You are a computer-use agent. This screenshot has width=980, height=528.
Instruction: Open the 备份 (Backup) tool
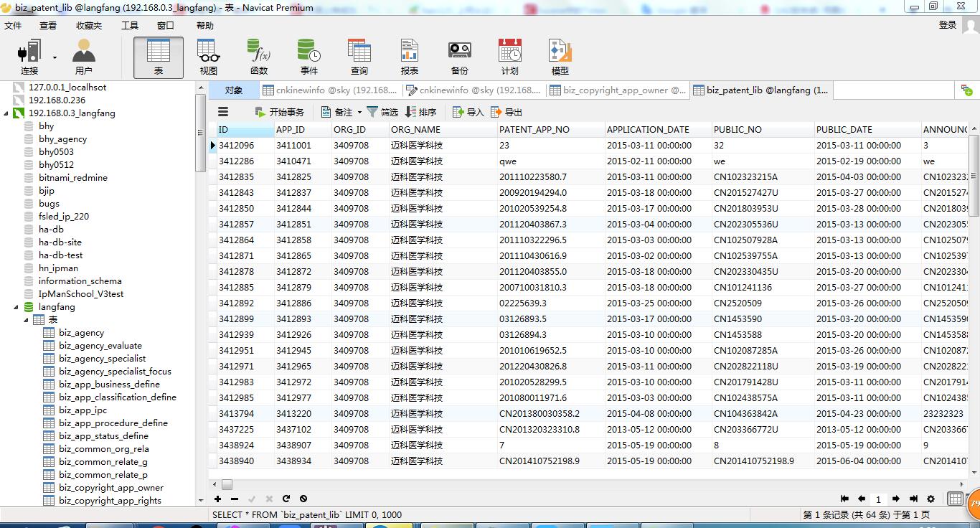(x=460, y=57)
